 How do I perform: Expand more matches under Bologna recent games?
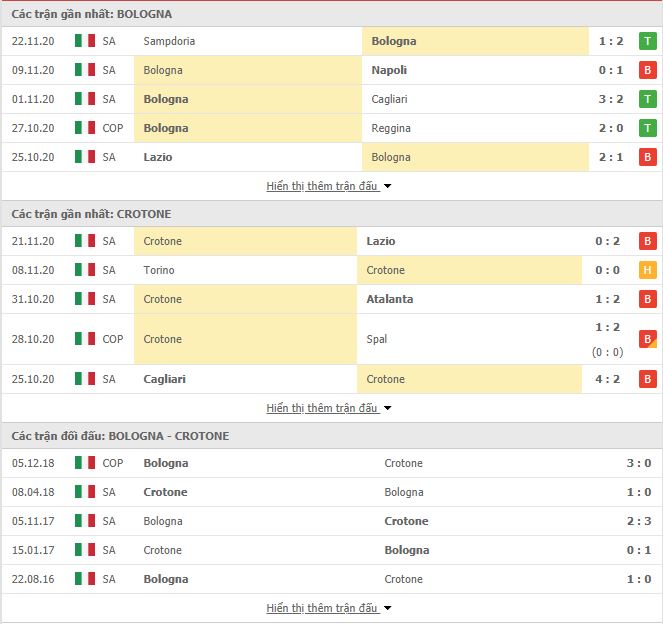(329, 186)
